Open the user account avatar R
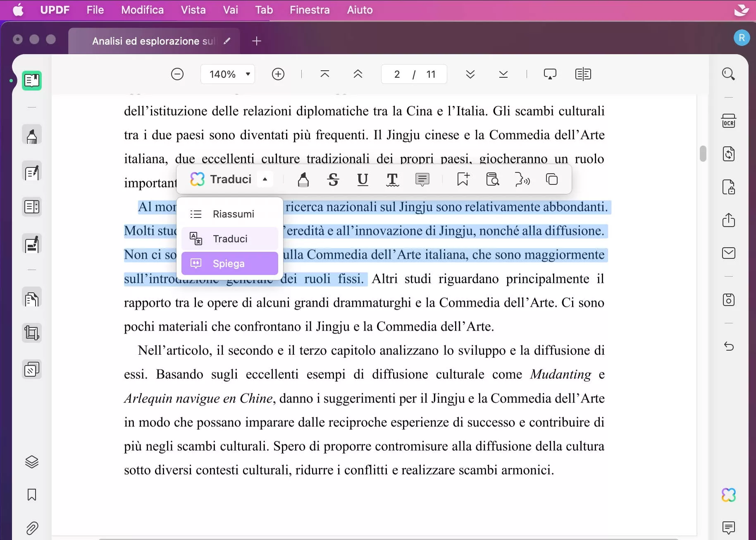 [742, 38]
